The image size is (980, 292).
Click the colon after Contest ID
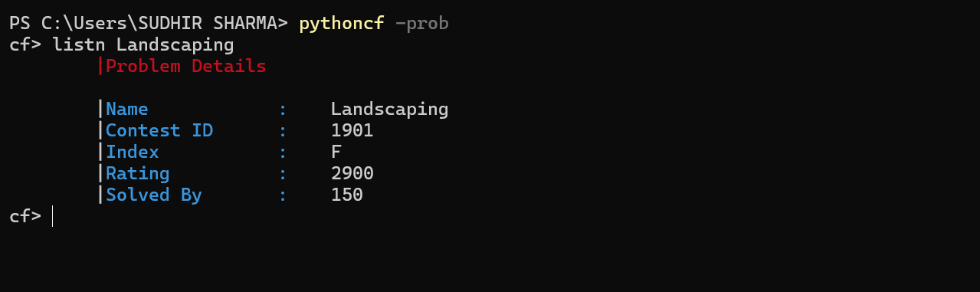click(x=283, y=131)
